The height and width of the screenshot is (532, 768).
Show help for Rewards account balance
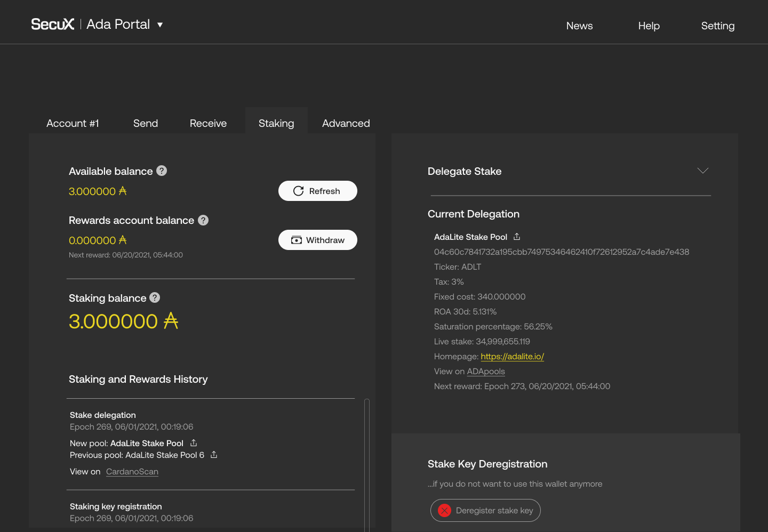click(x=203, y=220)
